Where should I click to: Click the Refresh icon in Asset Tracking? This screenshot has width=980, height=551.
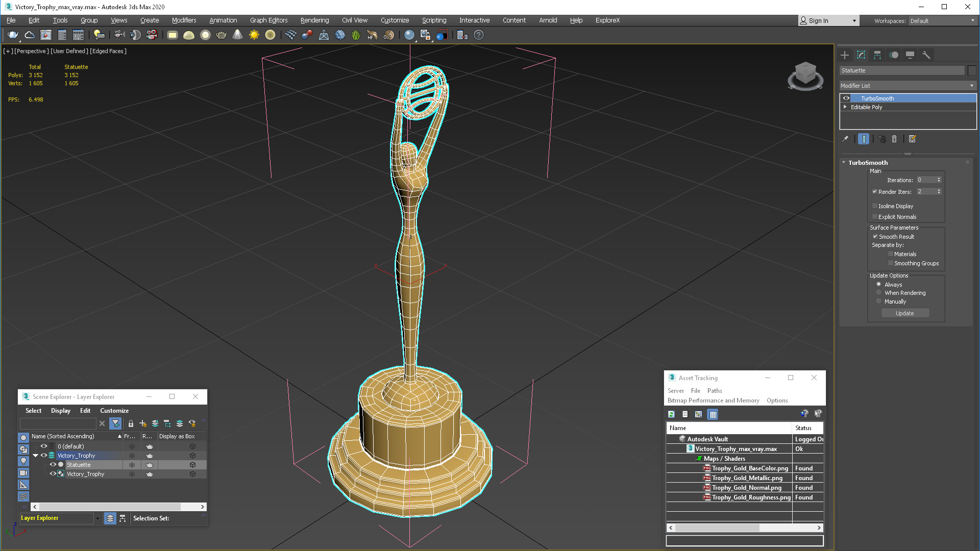tap(672, 414)
